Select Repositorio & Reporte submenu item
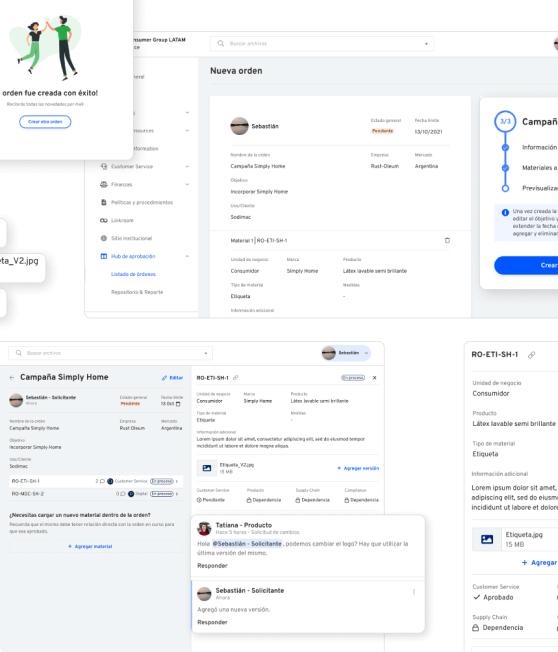The image size is (558, 652). tap(137, 292)
